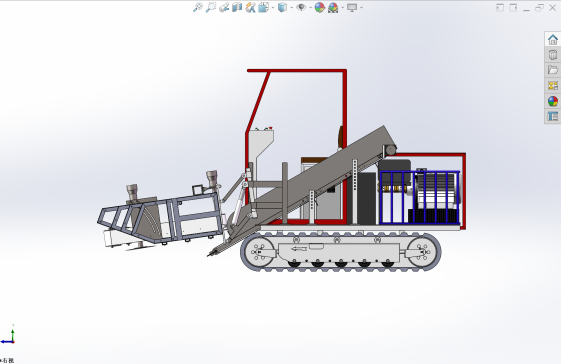Open the Custom Properties task pane tab
Viewport: 561px width, 364px height.
coord(553,116)
